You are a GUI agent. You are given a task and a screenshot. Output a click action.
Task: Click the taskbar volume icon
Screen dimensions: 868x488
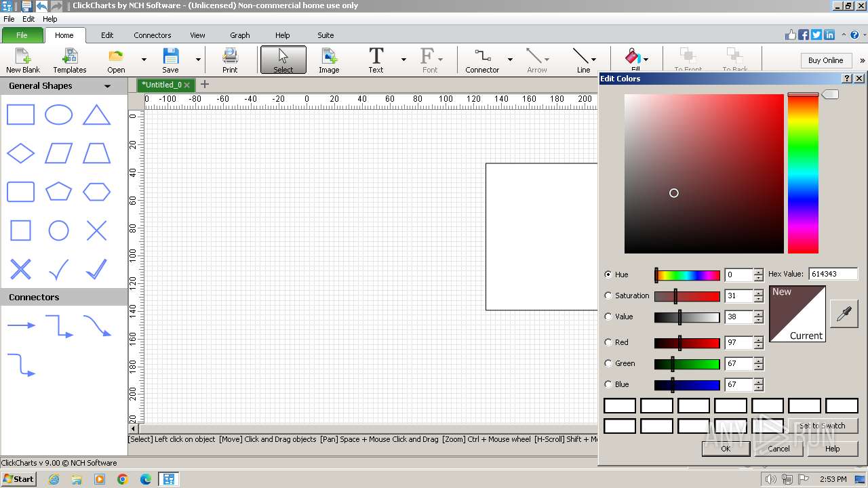771,479
